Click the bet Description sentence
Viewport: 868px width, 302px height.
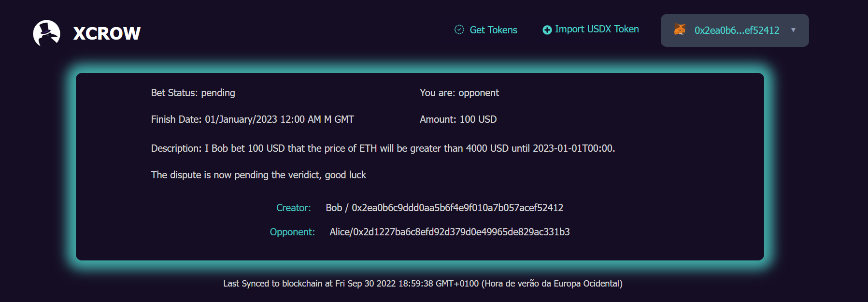[383, 148]
